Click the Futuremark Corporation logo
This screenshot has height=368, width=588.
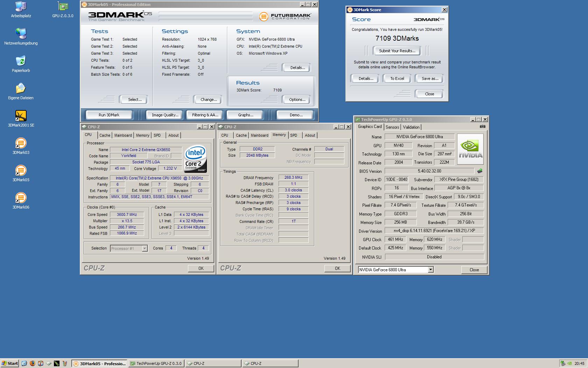tap(285, 16)
